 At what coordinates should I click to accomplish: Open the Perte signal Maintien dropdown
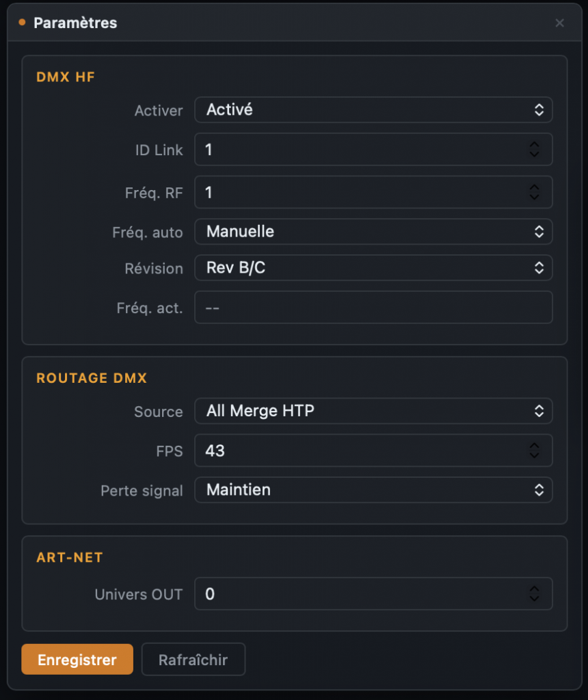pos(373,489)
